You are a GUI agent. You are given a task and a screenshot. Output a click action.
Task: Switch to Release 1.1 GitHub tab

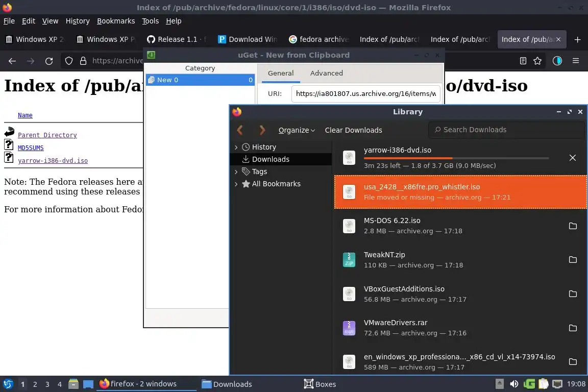click(x=178, y=39)
